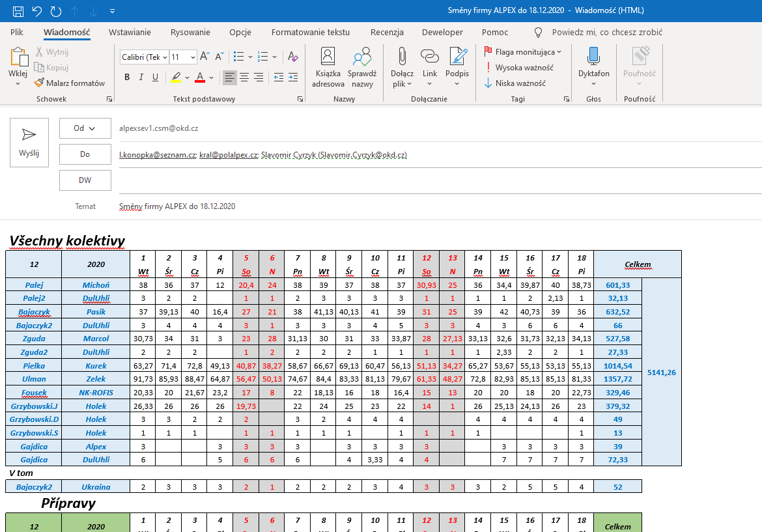Switch to the Formatowanie tekstu tab

click(x=311, y=32)
